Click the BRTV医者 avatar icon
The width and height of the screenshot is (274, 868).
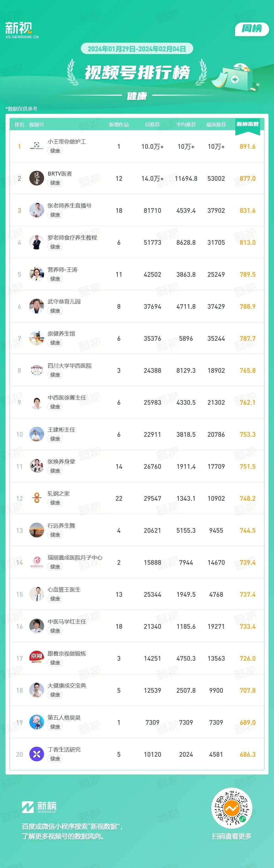click(x=36, y=178)
